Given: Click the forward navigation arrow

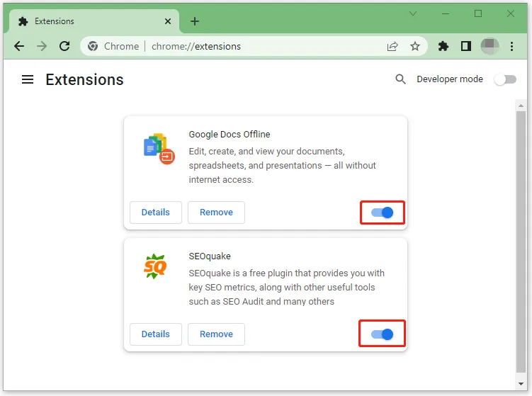Looking at the screenshot, I should click(x=42, y=46).
